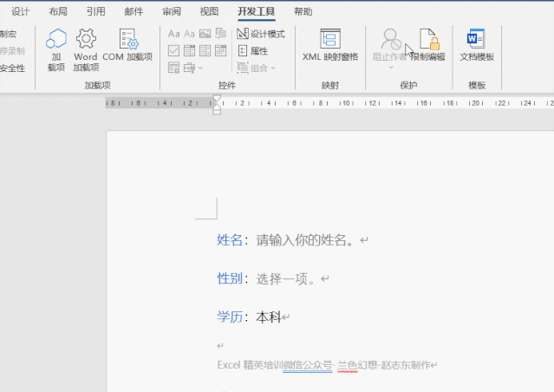
Task: Expand 阻止作者 dropdown arrow
Action: pyautogui.click(x=391, y=68)
